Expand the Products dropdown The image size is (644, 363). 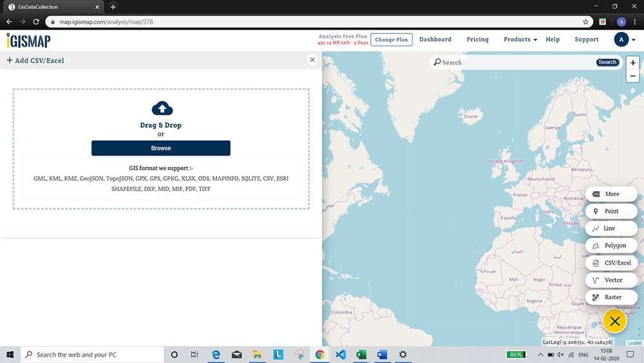[520, 39]
